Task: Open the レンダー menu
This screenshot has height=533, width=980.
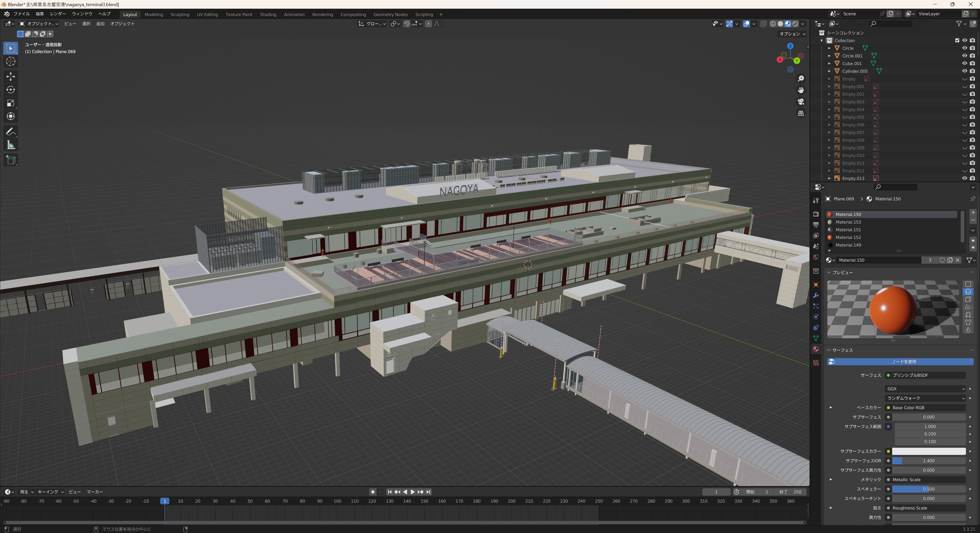Action: [58, 14]
